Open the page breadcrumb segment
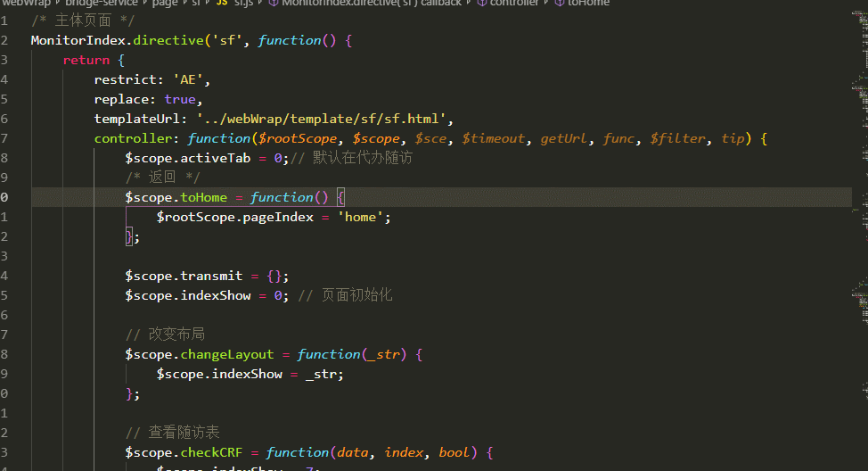 [x=165, y=3]
